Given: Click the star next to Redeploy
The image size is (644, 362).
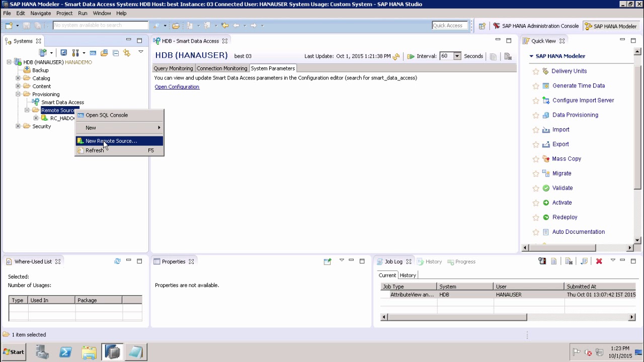Looking at the screenshot, I should (x=536, y=218).
